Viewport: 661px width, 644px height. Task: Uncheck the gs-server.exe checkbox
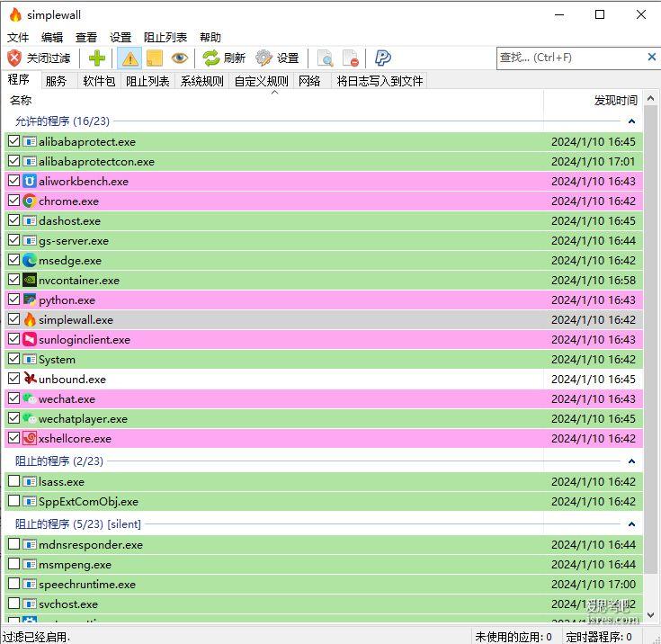(x=13, y=240)
